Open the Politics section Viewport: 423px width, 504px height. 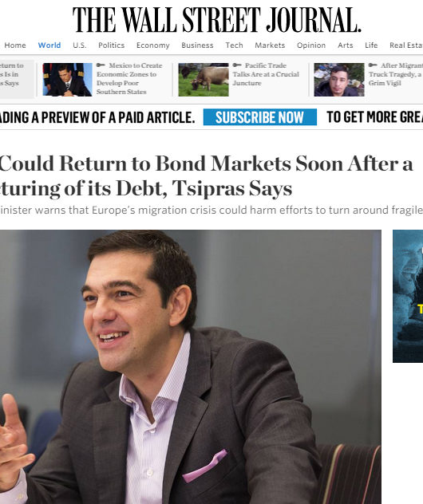(x=111, y=45)
